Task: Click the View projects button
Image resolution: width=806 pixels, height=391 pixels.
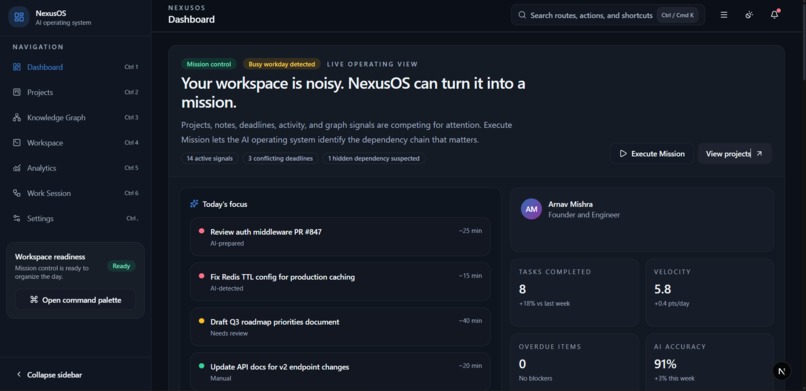Action: coord(735,154)
